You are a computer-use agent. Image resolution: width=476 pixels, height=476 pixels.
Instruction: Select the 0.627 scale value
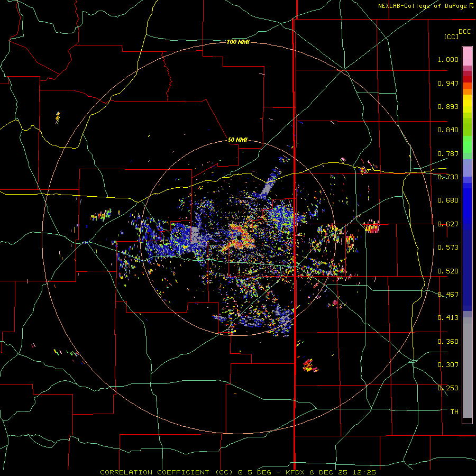(448, 224)
